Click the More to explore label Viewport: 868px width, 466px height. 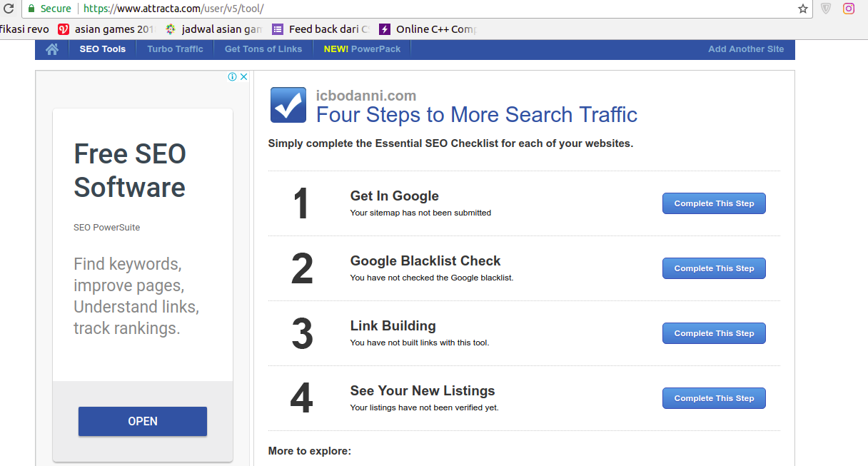coord(310,451)
